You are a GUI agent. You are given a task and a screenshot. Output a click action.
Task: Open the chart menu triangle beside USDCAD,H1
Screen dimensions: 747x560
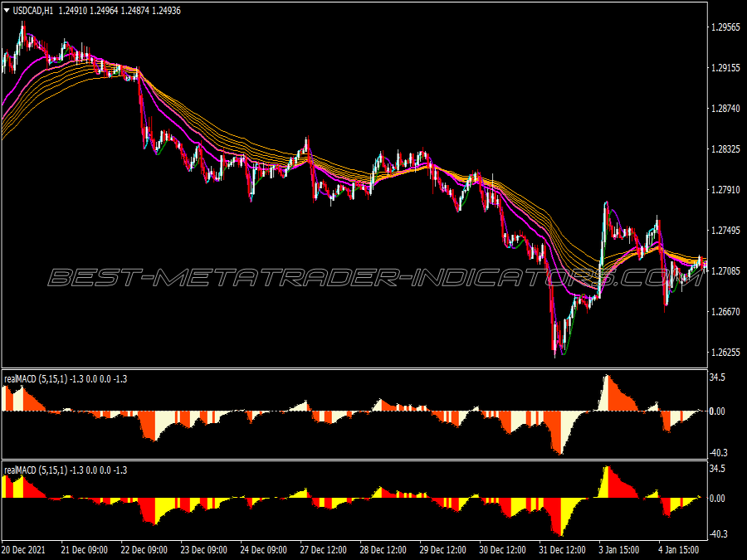point(7,11)
